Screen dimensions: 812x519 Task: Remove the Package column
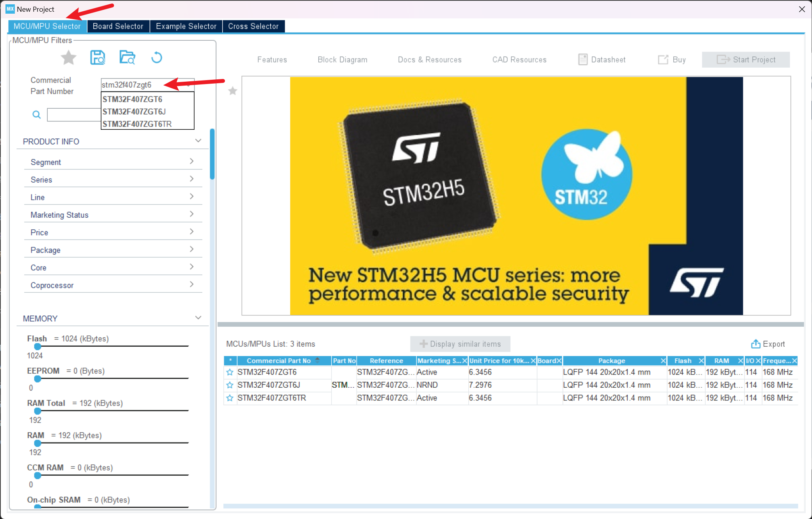tap(663, 361)
